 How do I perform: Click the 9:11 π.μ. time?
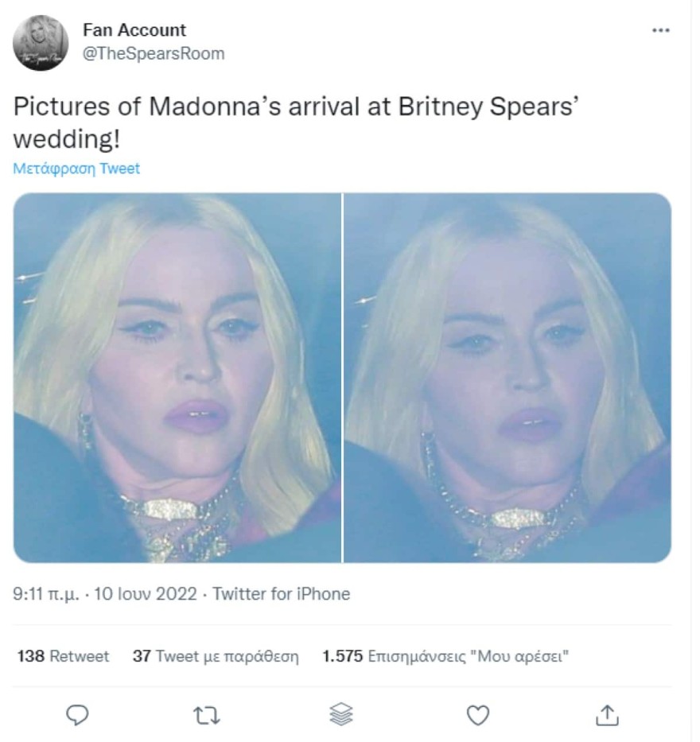tap(46, 594)
